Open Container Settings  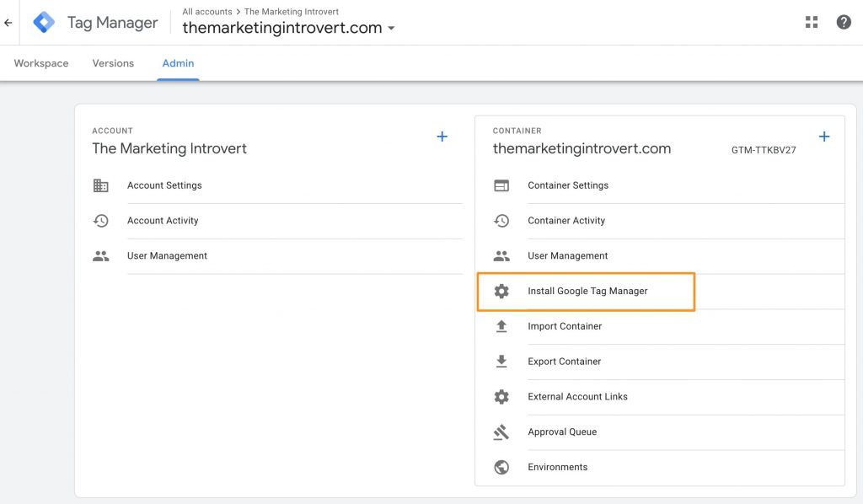coord(567,185)
